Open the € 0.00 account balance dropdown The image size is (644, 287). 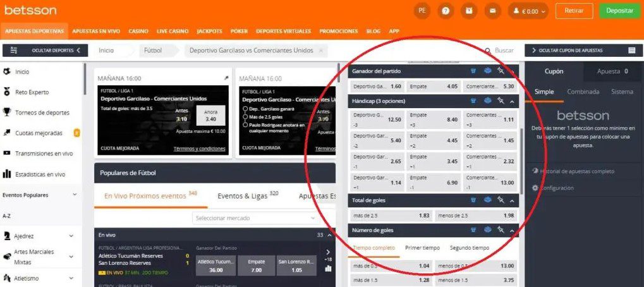click(x=528, y=11)
